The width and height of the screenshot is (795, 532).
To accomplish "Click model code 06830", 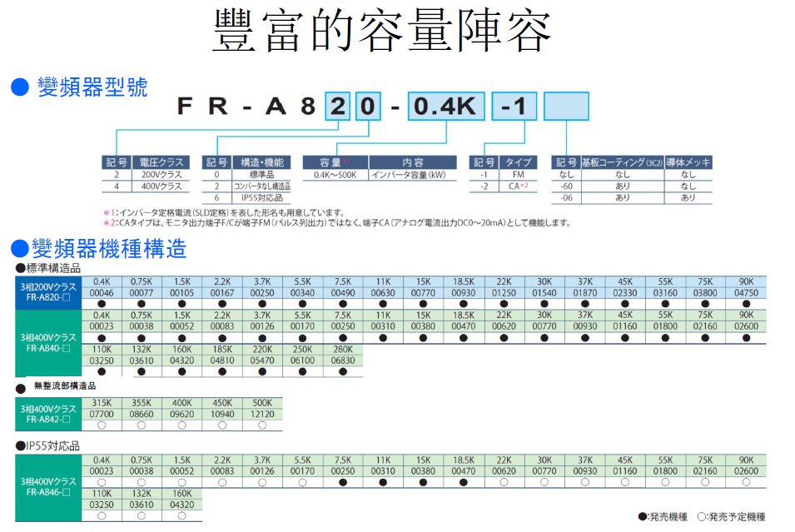I will click(x=343, y=360).
